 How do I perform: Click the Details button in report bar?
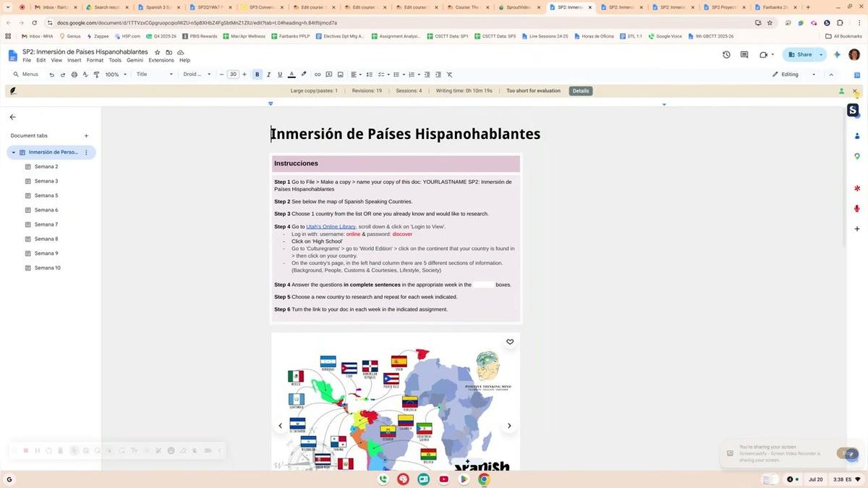click(581, 91)
